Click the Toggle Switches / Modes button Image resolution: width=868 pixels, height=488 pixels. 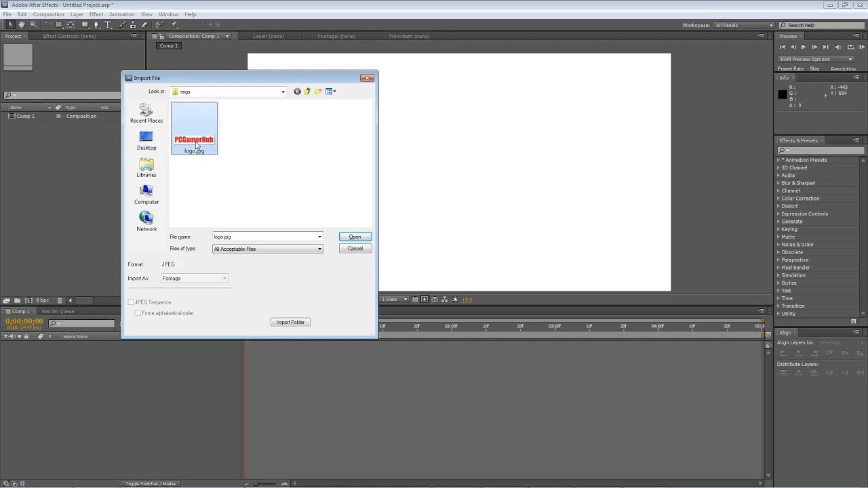click(x=151, y=484)
